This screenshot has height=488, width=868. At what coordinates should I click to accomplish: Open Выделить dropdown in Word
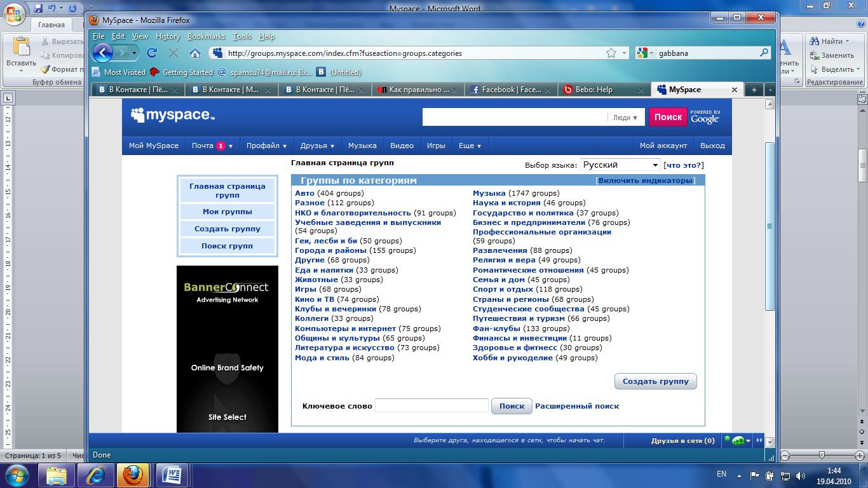(x=834, y=69)
